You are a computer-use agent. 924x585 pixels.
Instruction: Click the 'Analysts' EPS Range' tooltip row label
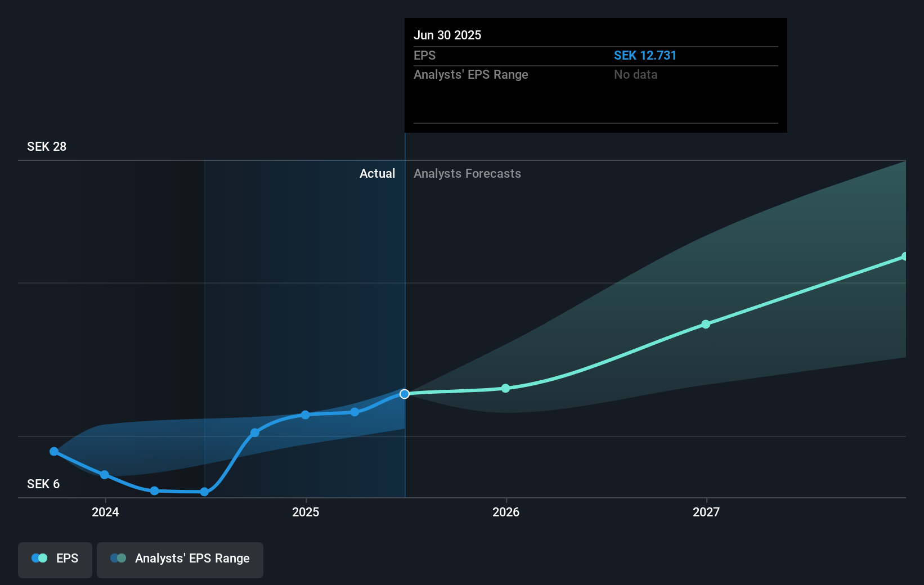pos(471,74)
